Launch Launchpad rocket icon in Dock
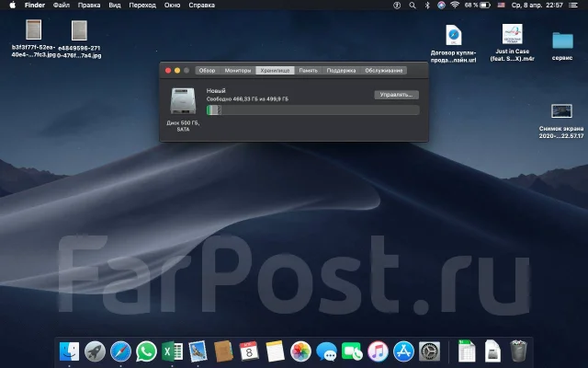 click(x=95, y=351)
